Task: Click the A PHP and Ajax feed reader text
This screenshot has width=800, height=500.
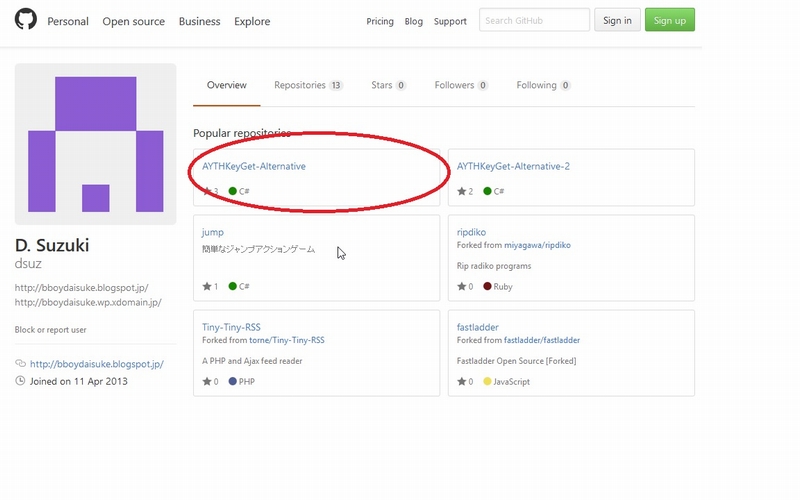Action: tap(252, 361)
